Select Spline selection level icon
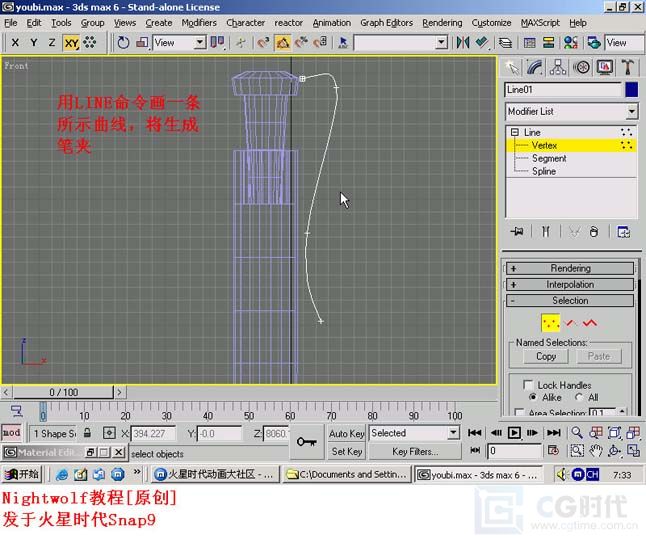 point(590,323)
